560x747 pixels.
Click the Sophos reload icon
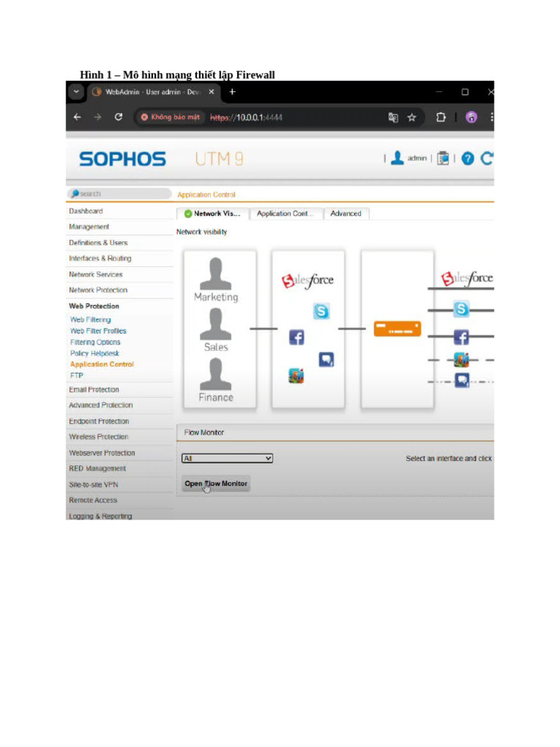coord(486,158)
